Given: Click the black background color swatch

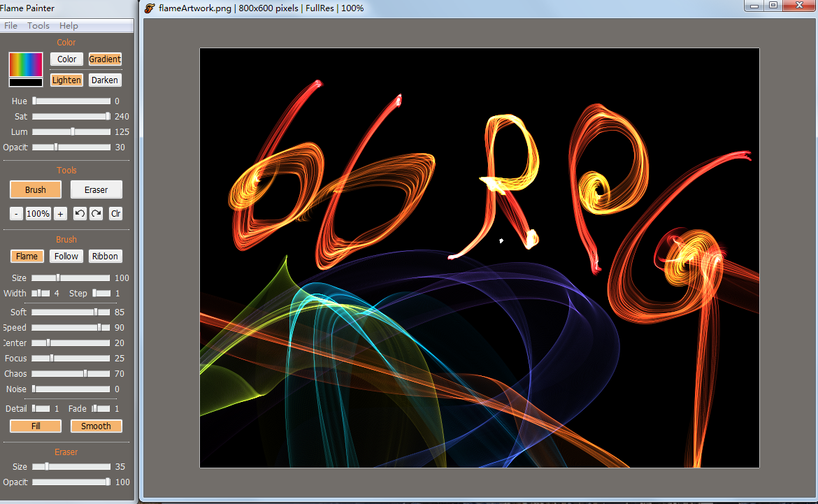Looking at the screenshot, I should pyautogui.click(x=26, y=82).
